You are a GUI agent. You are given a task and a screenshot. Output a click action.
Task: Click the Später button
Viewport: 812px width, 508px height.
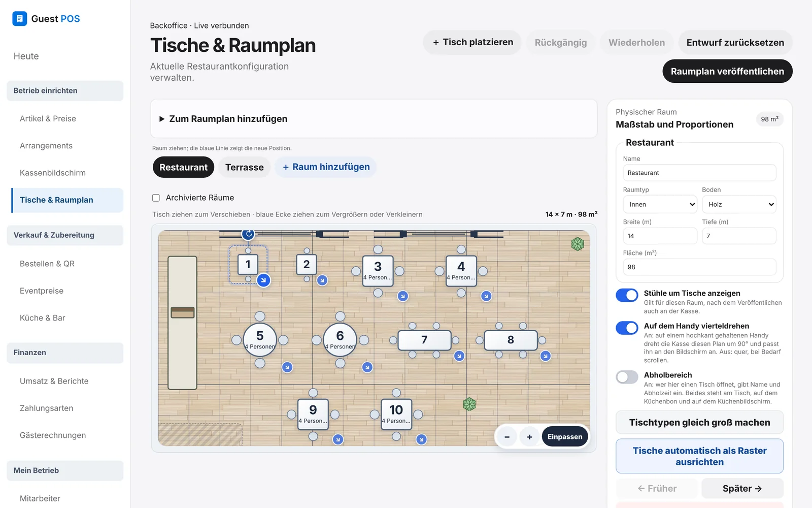(x=742, y=489)
